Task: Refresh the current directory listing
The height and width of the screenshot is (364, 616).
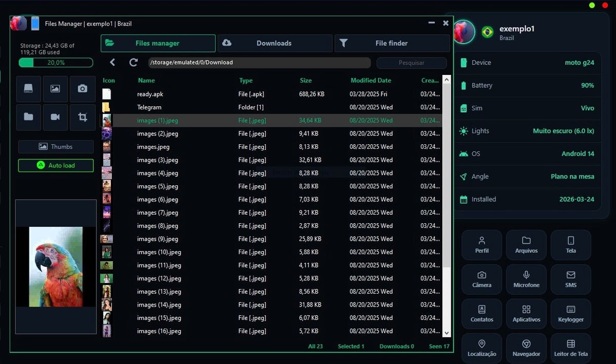Action: (x=133, y=63)
